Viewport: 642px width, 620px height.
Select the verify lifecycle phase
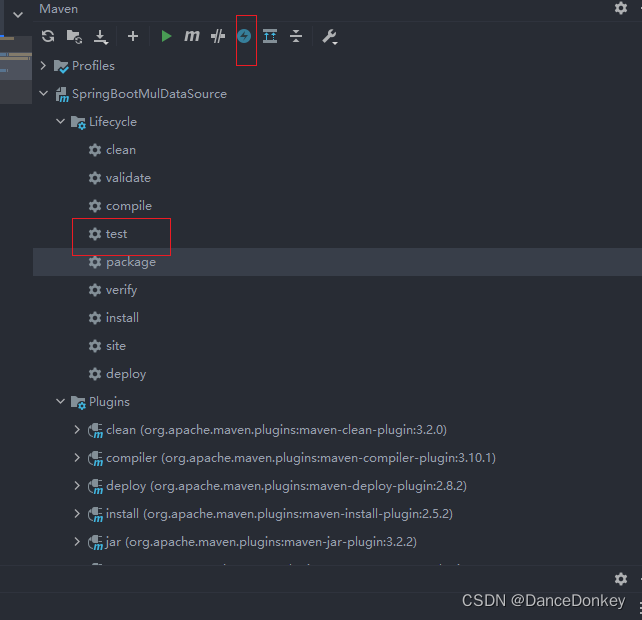(121, 290)
